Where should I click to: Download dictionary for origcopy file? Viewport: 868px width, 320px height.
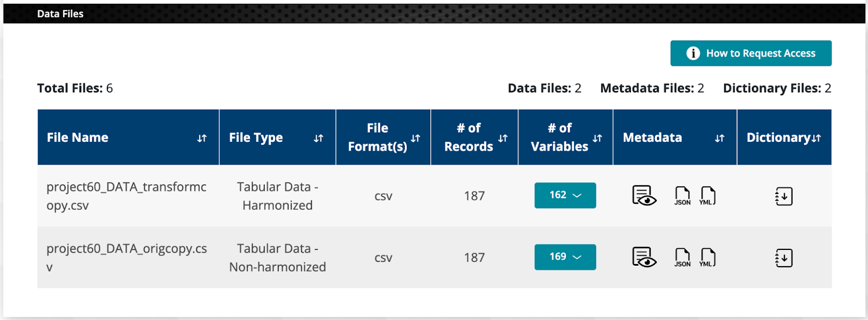click(x=784, y=258)
